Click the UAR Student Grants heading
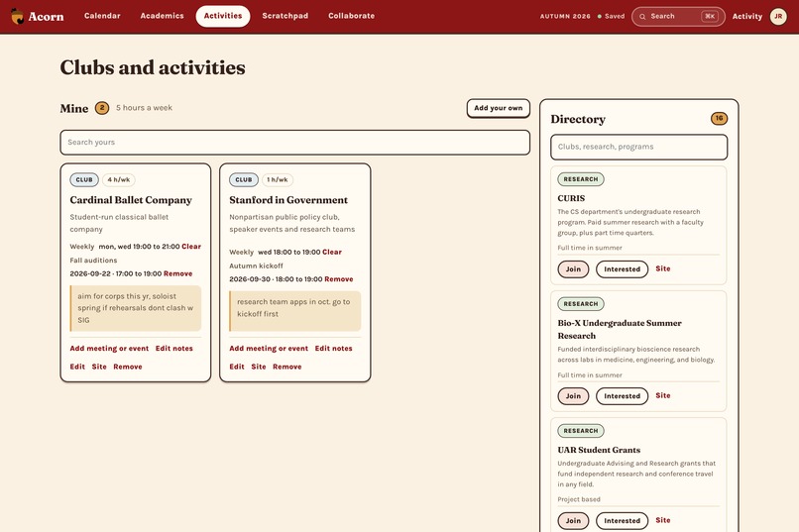This screenshot has width=799, height=532. pyautogui.click(x=599, y=450)
